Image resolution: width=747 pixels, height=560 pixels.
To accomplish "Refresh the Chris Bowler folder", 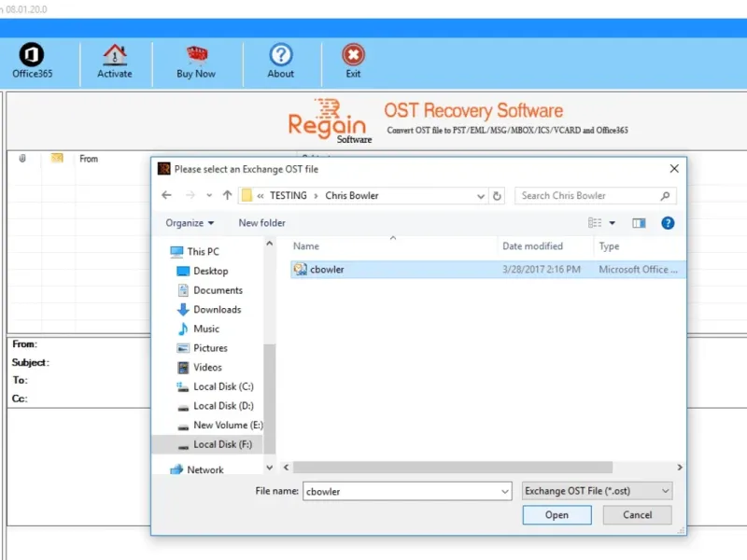I will [x=497, y=196].
